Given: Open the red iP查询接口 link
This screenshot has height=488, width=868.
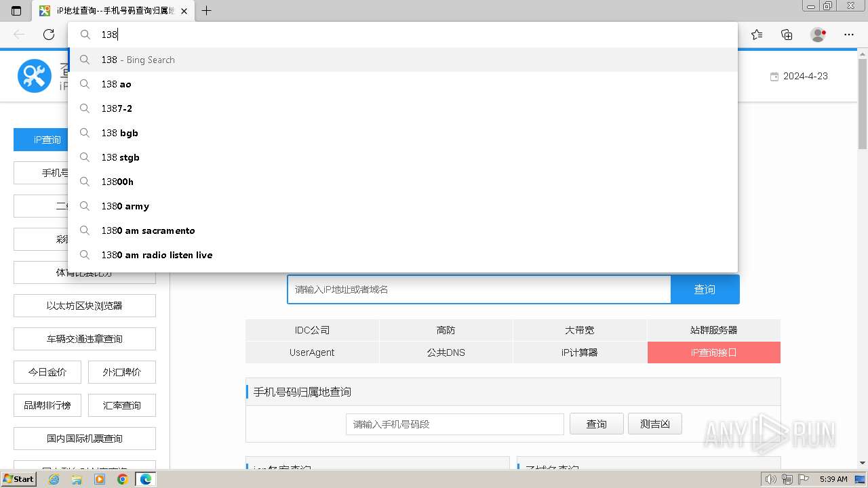Looking at the screenshot, I should click(714, 352).
